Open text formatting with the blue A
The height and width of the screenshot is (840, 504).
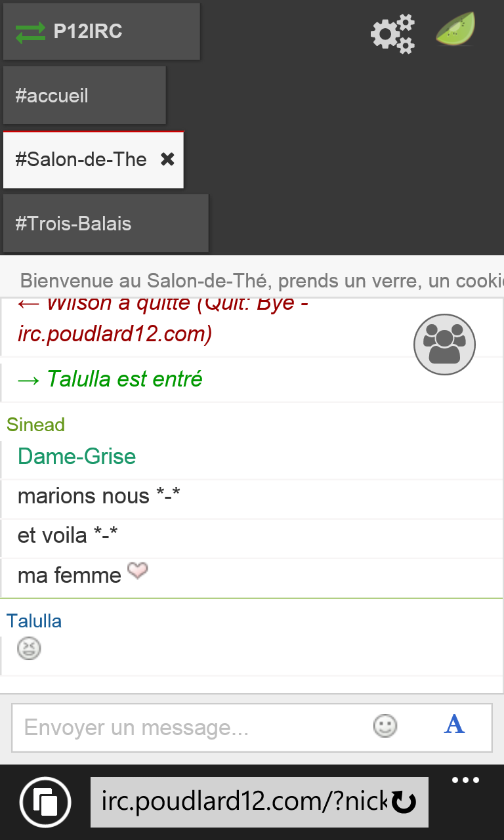point(454,724)
